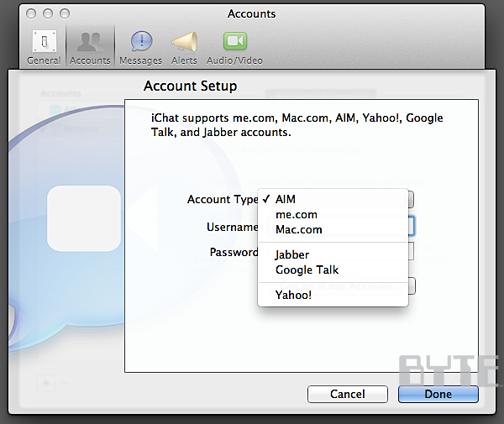Viewport: 504px width, 424px height.
Task: Pick Yahoo! as the account type
Action: 333,295
